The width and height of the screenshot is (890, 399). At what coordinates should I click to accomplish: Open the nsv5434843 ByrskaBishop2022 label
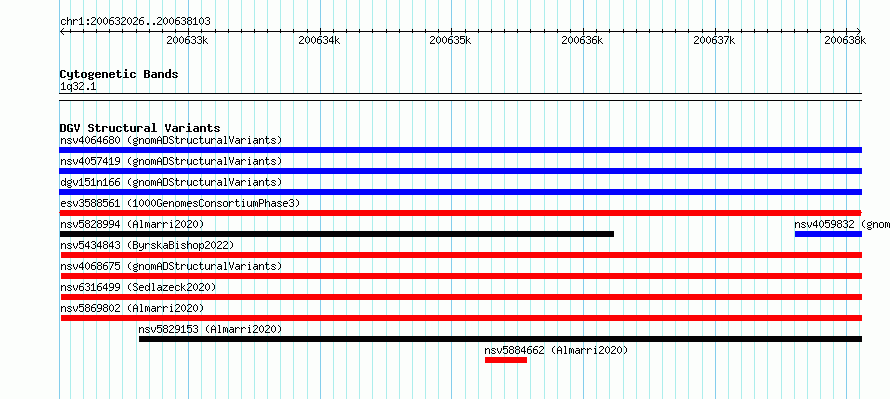147,245
